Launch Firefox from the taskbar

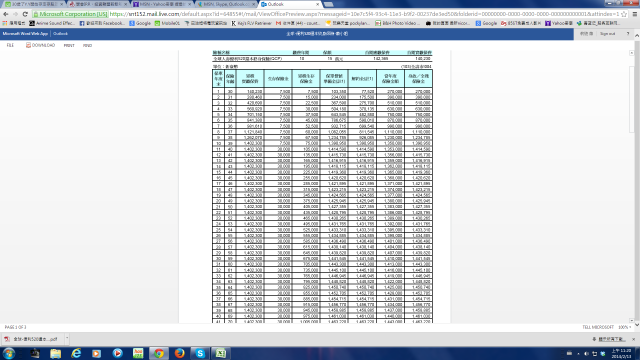180,353
